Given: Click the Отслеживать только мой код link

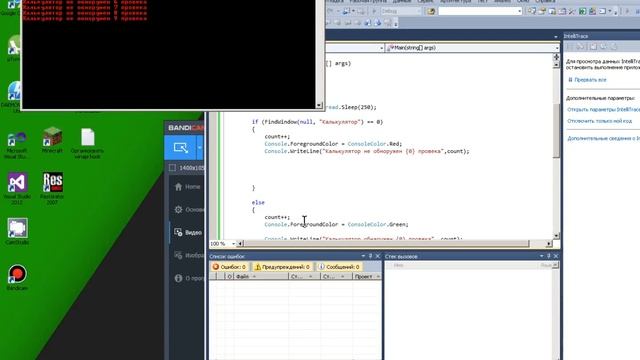Looking at the screenshot, I should click(600, 121).
